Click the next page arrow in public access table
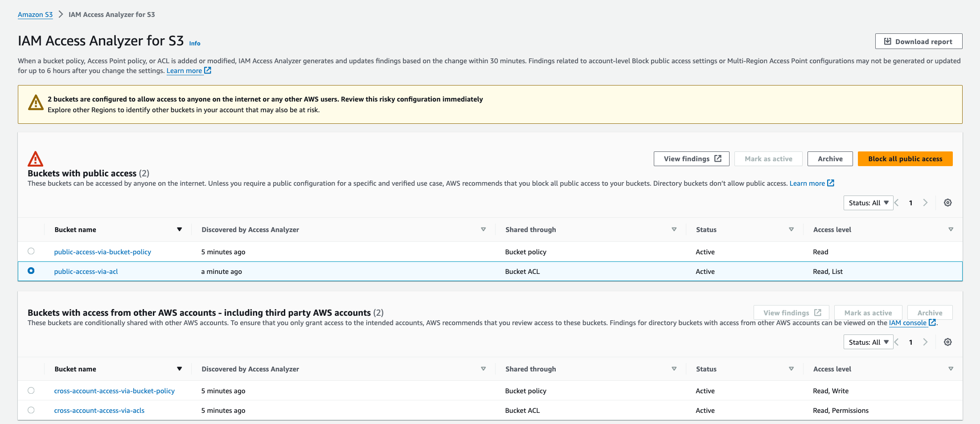The height and width of the screenshot is (424, 980). 926,203
